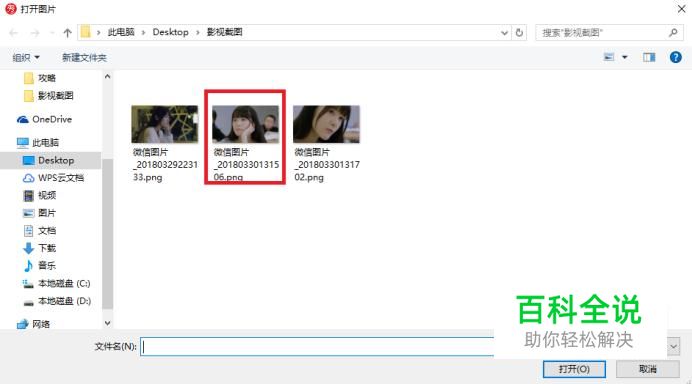Viewport: 692px width, 384px height.
Task: Click the search magnifier icon
Action: point(673,32)
